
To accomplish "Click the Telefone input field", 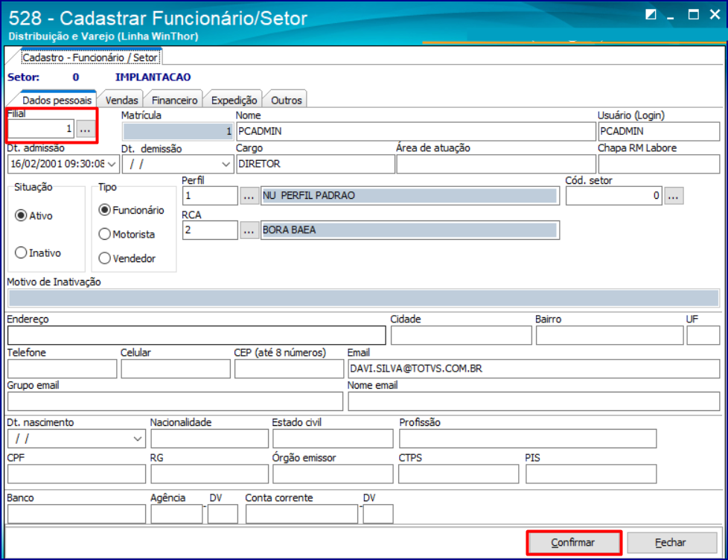I will pos(63,369).
